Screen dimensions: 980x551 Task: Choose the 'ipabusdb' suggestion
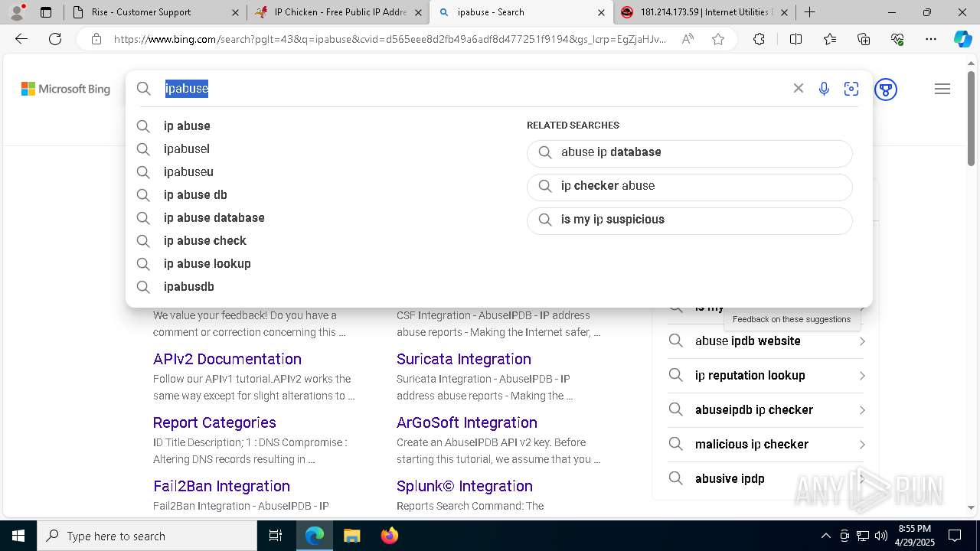click(188, 286)
